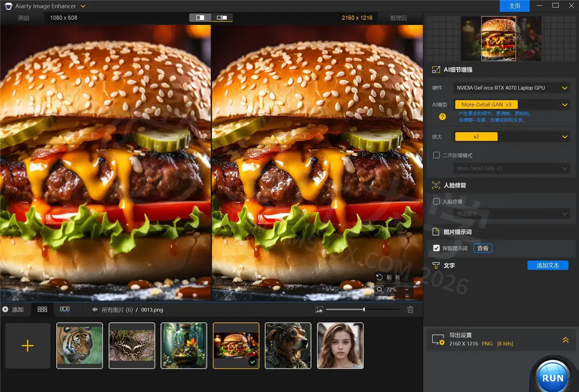Click the 所有图片 (6) breadcrumb
Image resolution: width=579 pixels, height=392 pixels.
pyautogui.click(x=117, y=310)
